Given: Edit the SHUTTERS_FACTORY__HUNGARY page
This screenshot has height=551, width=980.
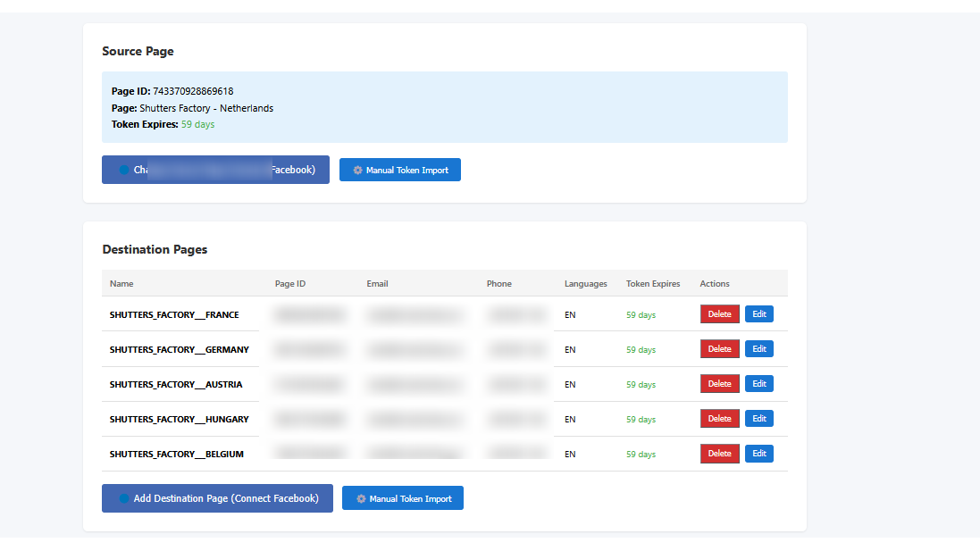Looking at the screenshot, I should click(x=758, y=419).
